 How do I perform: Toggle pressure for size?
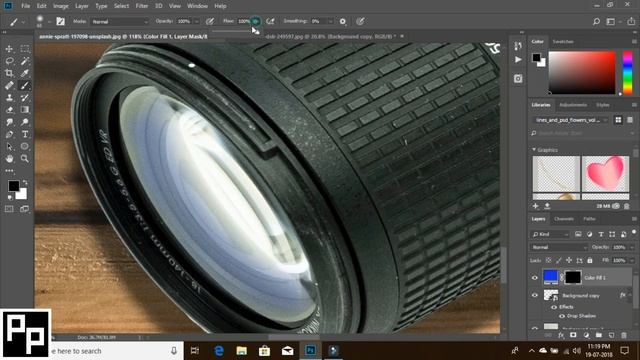point(360,21)
